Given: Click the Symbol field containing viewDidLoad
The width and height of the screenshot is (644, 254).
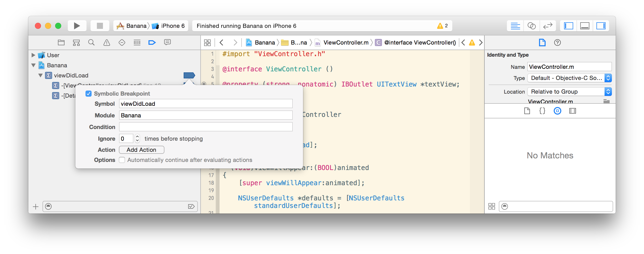Looking at the screenshot, I should 206,104.
